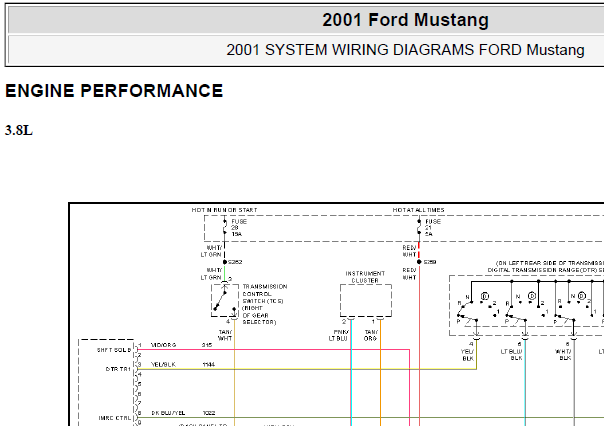This screenshot has width=604, height=426.
Task: Click the 'IMRC CTRL' pin label
Action: tap(115, 418)
